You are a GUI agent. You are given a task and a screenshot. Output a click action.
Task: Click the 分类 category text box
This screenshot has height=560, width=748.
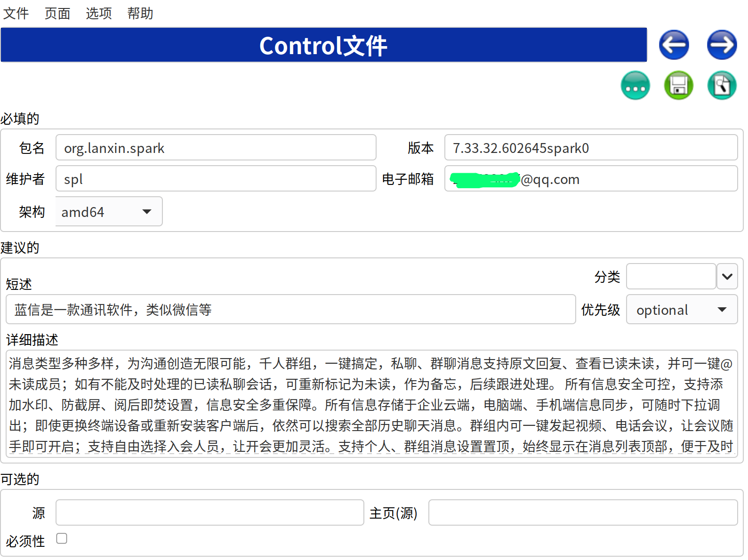point(671,277)
